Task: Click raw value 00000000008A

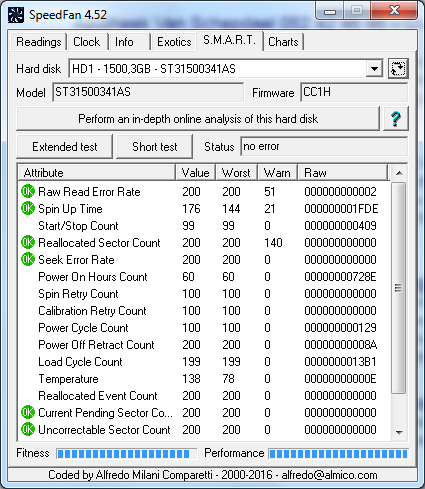Action: click(x=341, y=345)
